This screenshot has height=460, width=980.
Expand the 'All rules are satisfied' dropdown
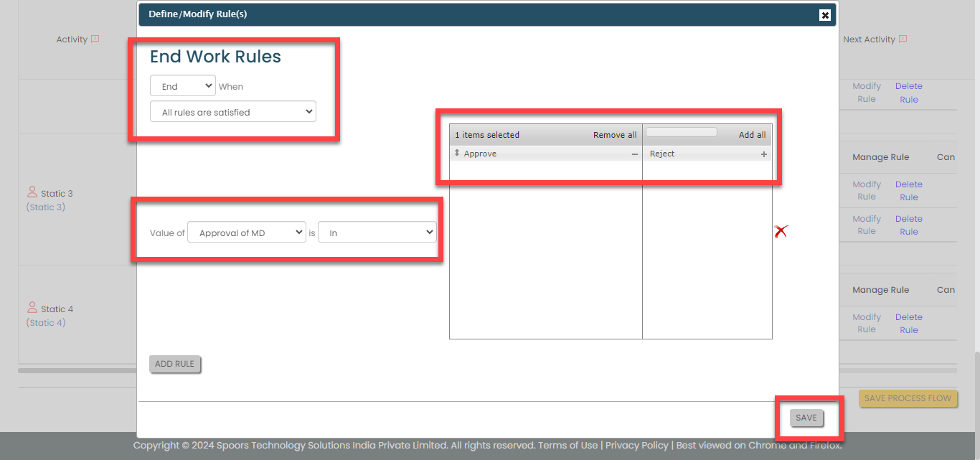[x=232, y=112]
